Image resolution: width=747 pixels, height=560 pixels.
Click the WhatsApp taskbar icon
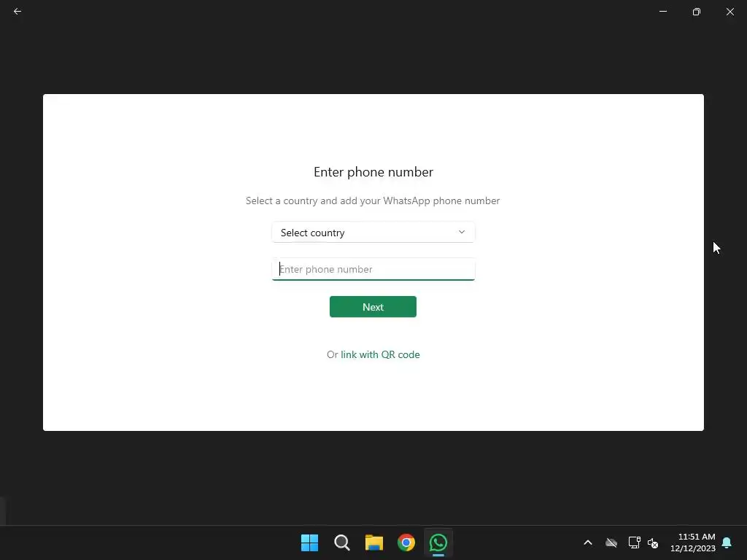tap(438, 542)
